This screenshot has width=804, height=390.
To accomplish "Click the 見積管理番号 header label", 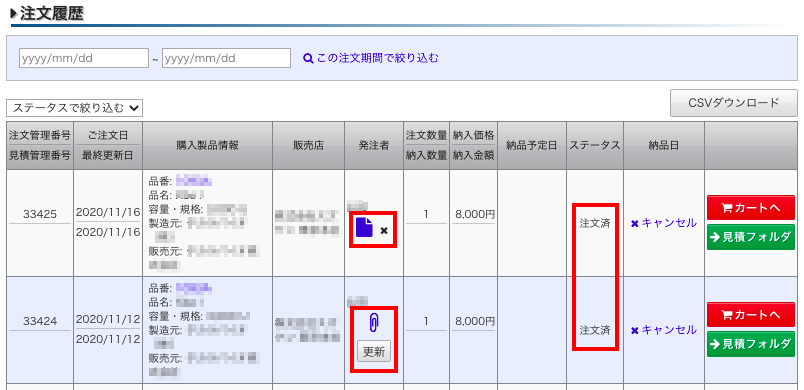I will pyautogui.click(x=40, y=156).
